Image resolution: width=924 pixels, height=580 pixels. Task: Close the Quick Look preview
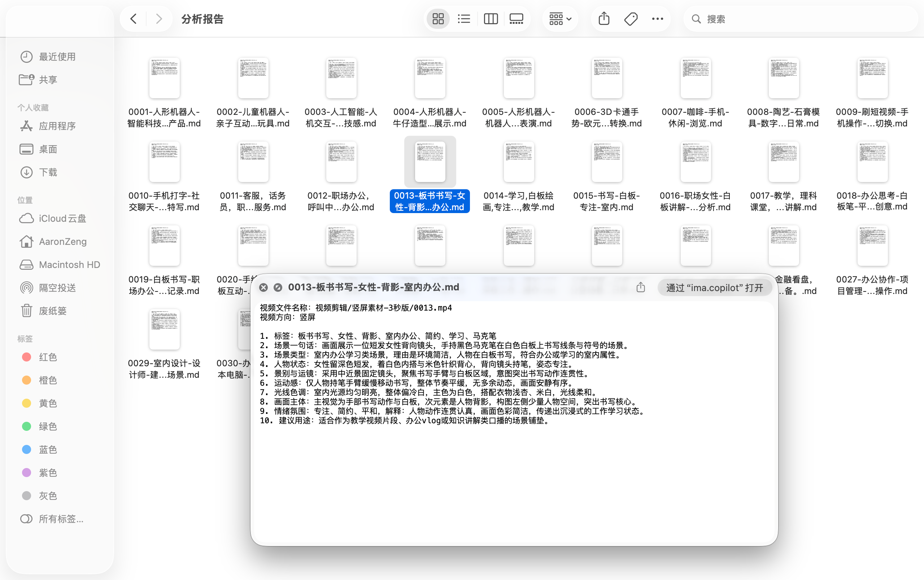click(263, 287)
